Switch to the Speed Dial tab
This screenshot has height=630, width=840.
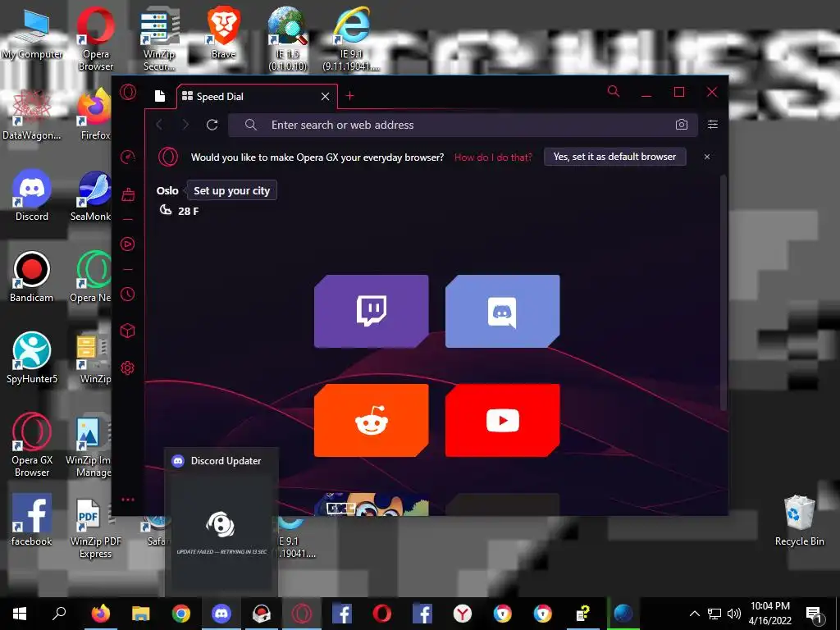[257, 97]
